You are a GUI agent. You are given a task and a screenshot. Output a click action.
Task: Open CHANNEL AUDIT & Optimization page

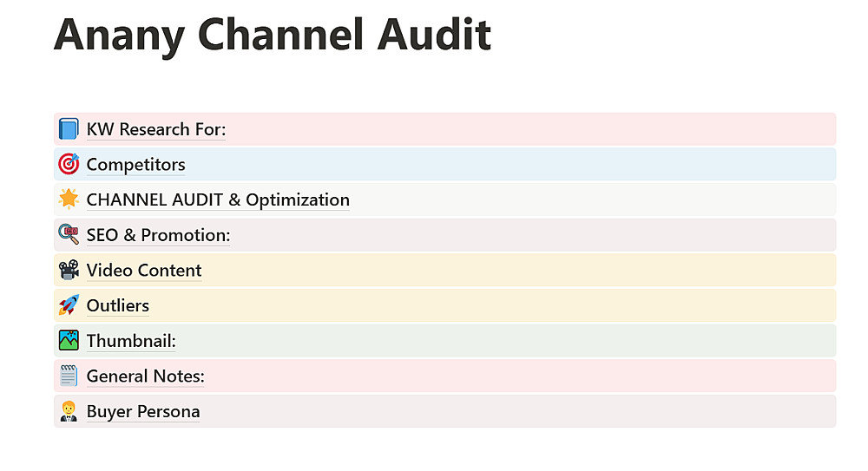[218, 200]
